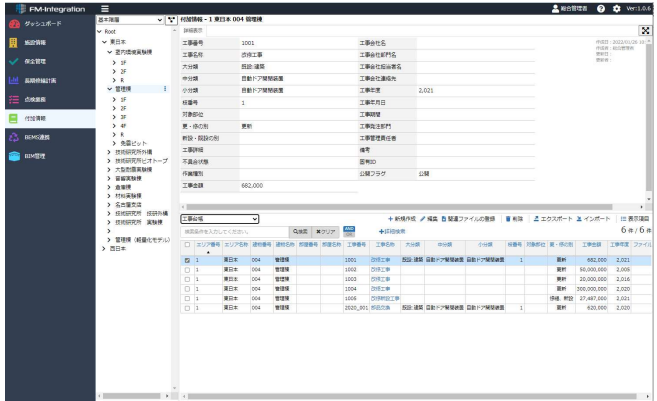The height and width of the screenshot is (401, 657).
Task: Expand the 名古屋支店 tree node
Action: point(109,204)
